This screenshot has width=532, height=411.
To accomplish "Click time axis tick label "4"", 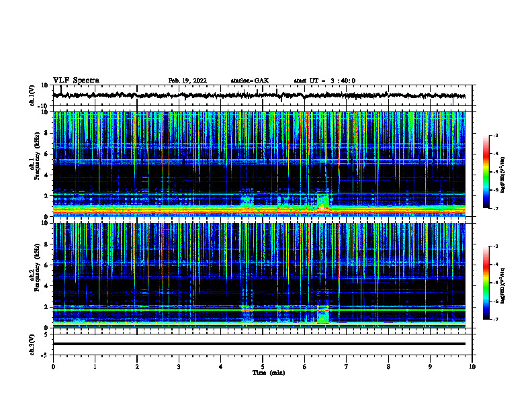I will (221, 367).
